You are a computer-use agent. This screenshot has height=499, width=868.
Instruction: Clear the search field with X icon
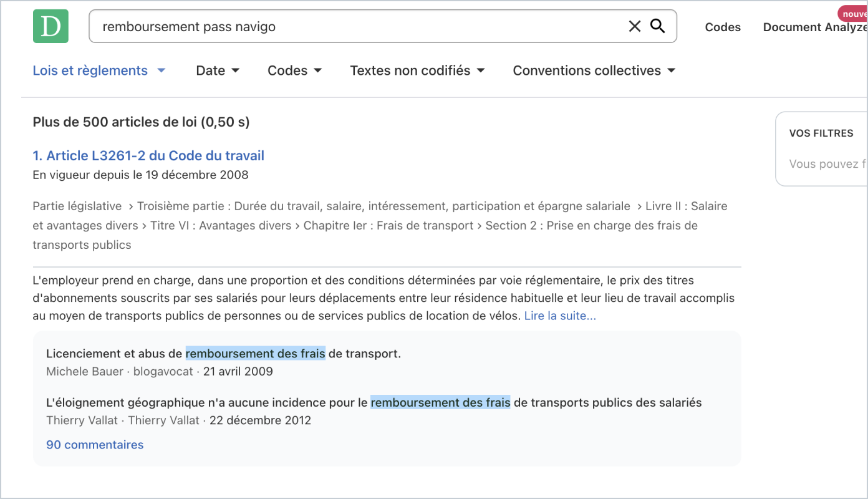[634, 26]
